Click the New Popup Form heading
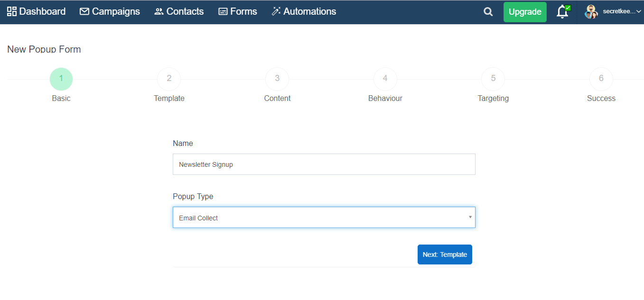 tap(44, 49)
